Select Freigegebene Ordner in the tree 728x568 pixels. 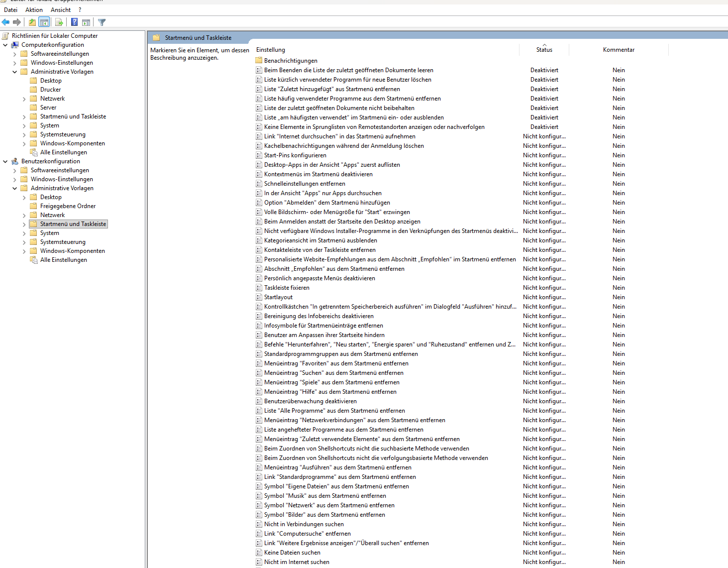coord(68,206)
